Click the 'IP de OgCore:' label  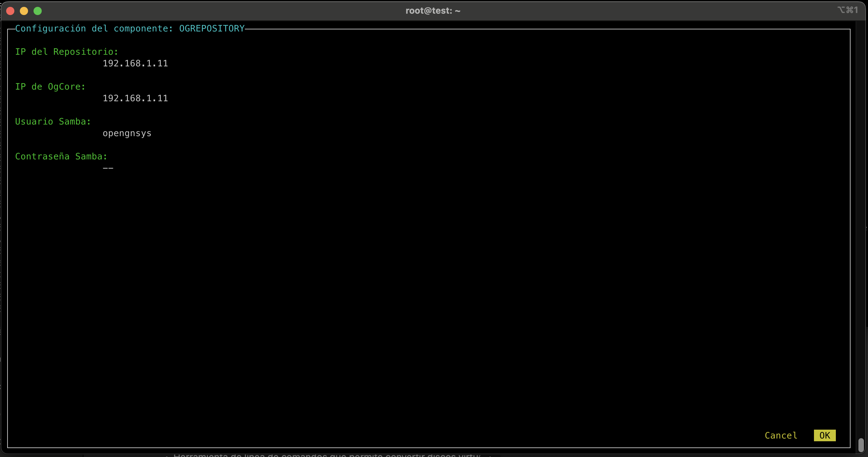(50, 87)
